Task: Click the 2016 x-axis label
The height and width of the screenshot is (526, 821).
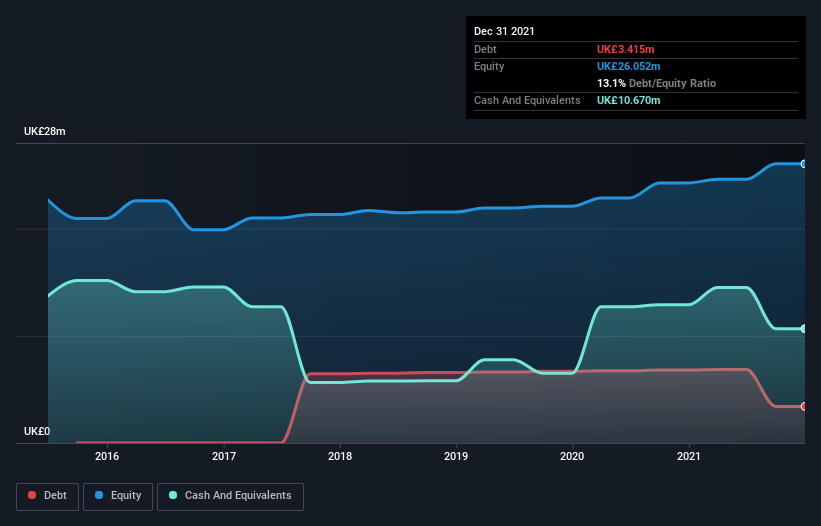Action: (107, 456)
